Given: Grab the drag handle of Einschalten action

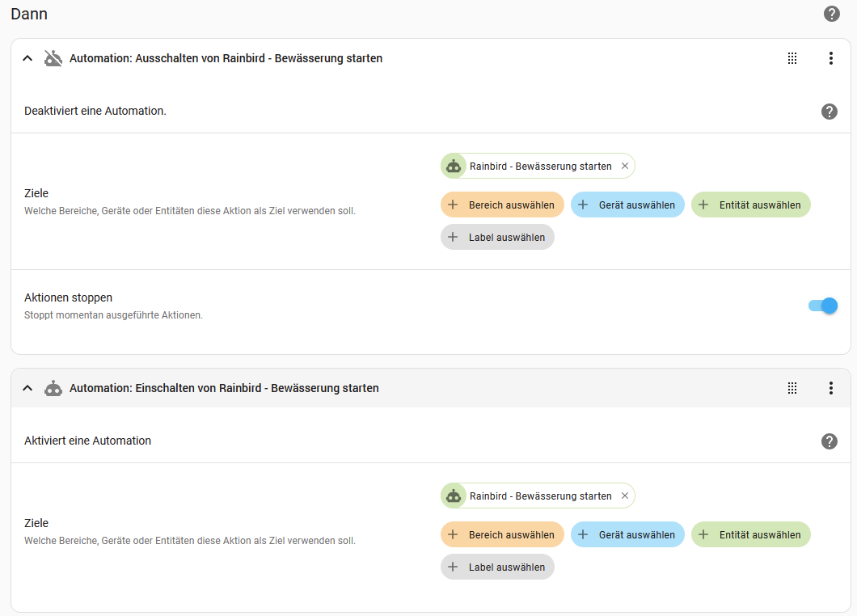Looking at the screenshot, I should 792,388.
